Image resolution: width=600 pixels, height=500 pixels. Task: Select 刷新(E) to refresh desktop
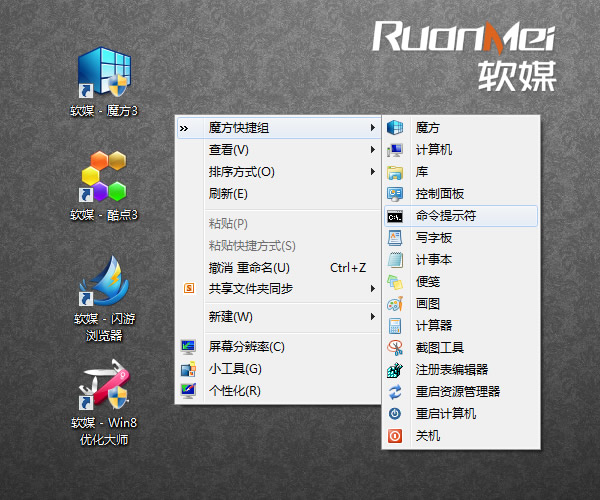coord(279,194)
